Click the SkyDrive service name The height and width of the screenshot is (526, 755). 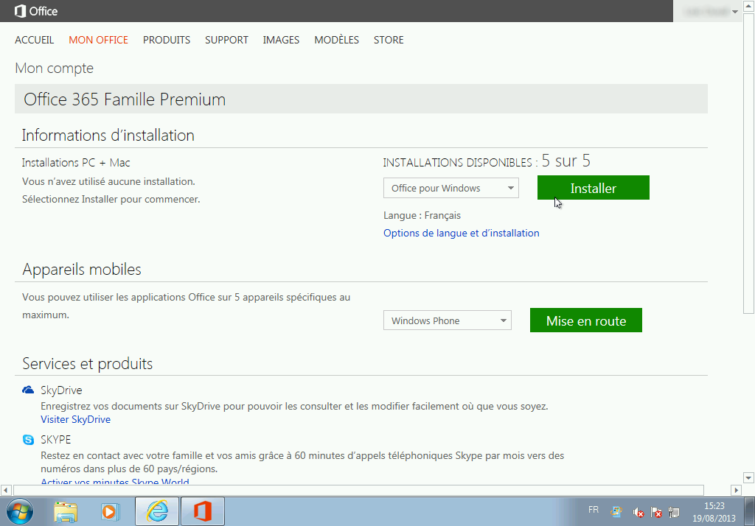tap(61, 390)
